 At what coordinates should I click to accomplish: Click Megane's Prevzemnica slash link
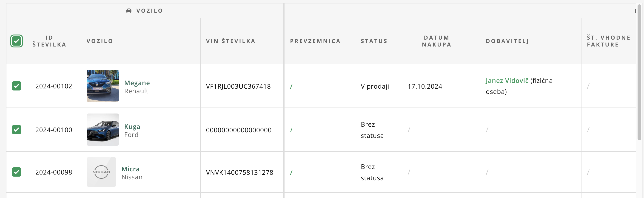coord(291,86)
